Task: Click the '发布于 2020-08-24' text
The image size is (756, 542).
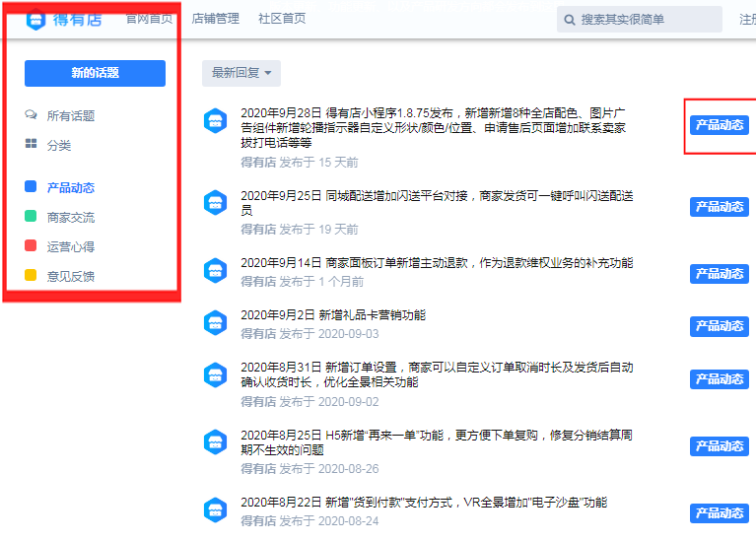Action: tap(329, 521)
